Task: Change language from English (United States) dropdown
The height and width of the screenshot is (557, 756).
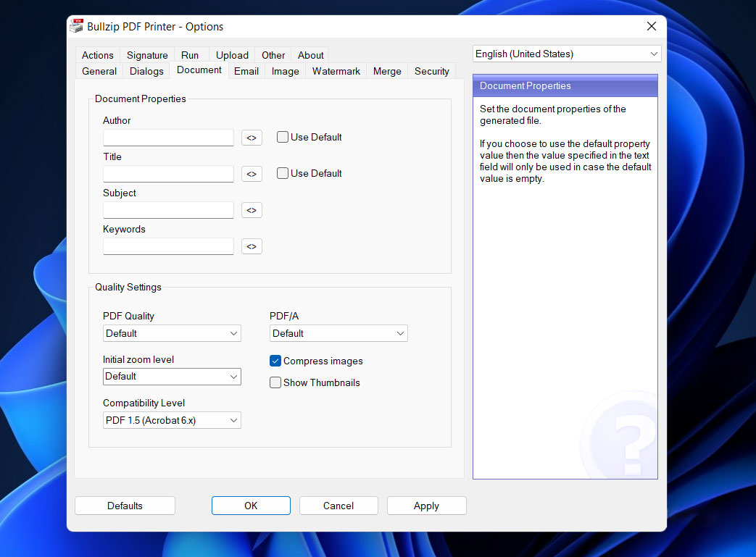Action: (x=567, y=54)
